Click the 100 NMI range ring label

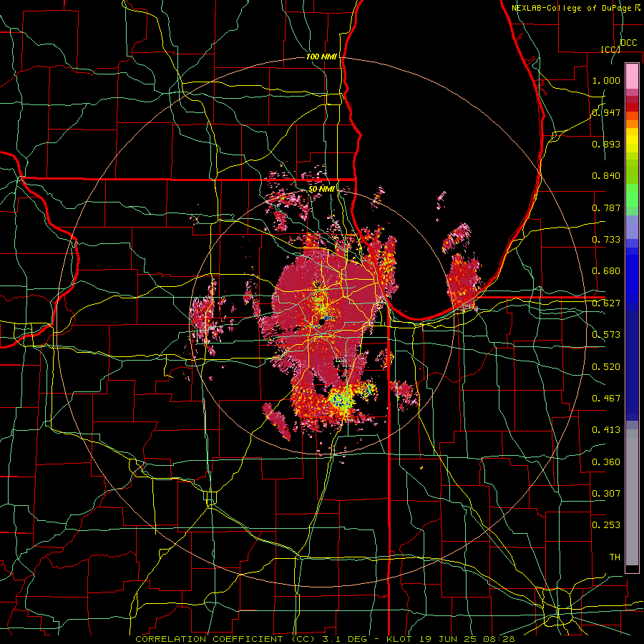click(321, 57)
